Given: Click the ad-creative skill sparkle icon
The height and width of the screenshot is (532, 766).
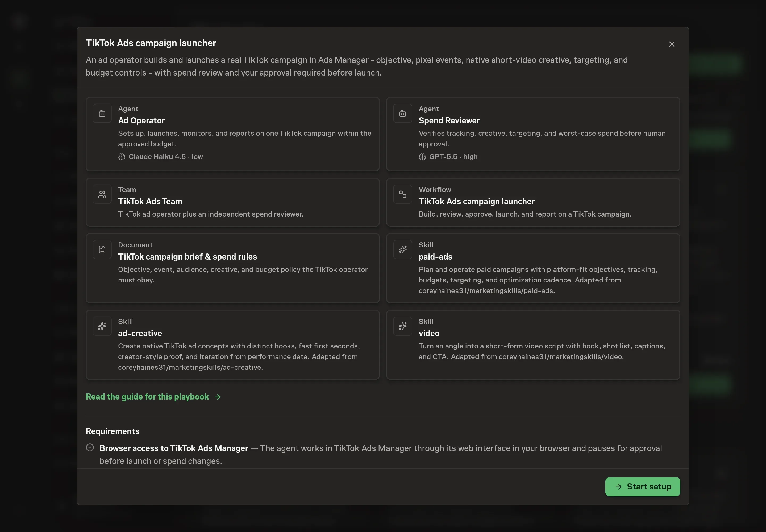Looking at the screenshot, I should click(102, 326).
